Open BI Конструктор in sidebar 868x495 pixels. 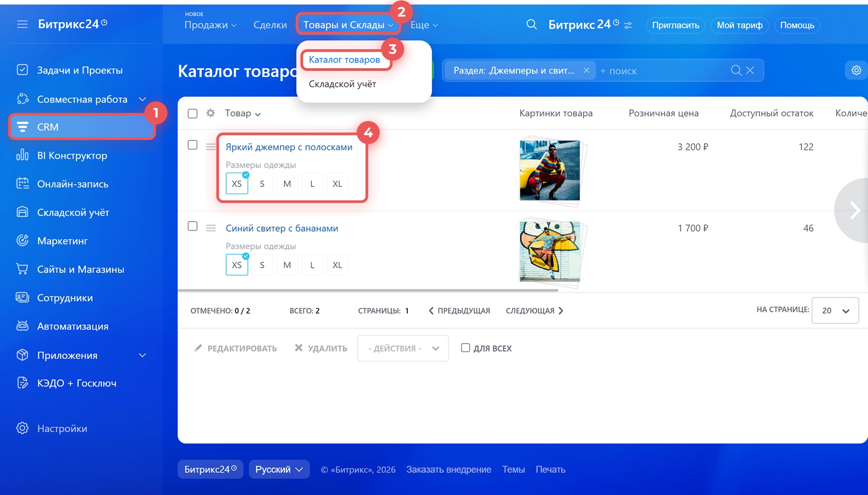click(x=72, y=155)
